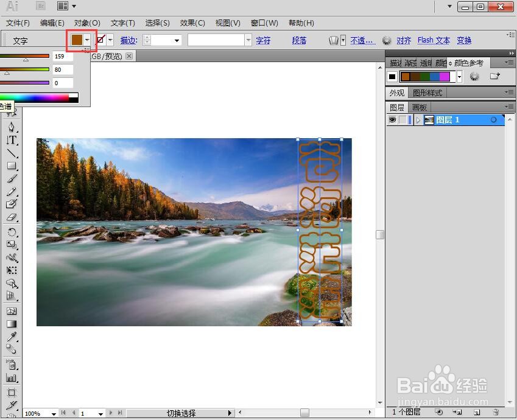Click the orange fill color swatch

click(x=77, y=40)
